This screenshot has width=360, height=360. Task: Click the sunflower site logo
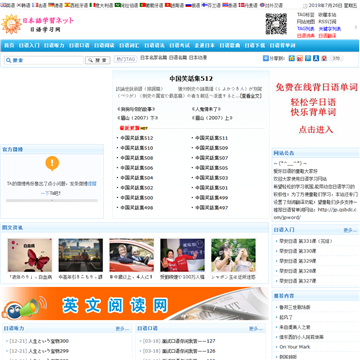coord(11,24)
